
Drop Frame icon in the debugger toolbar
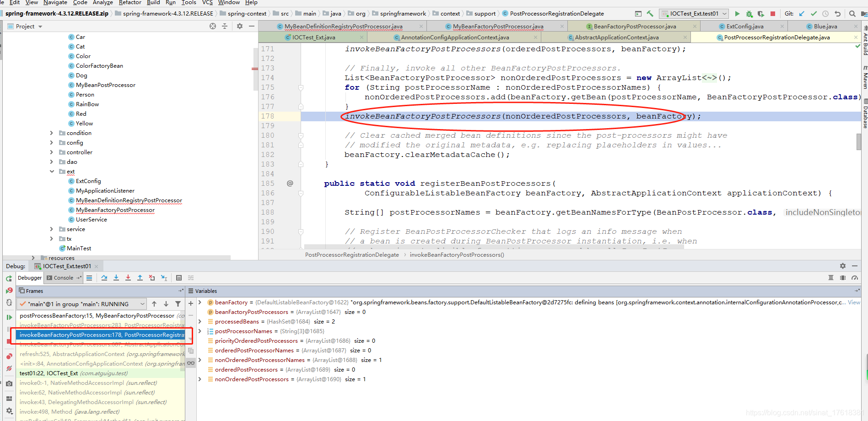pos(152,278)
